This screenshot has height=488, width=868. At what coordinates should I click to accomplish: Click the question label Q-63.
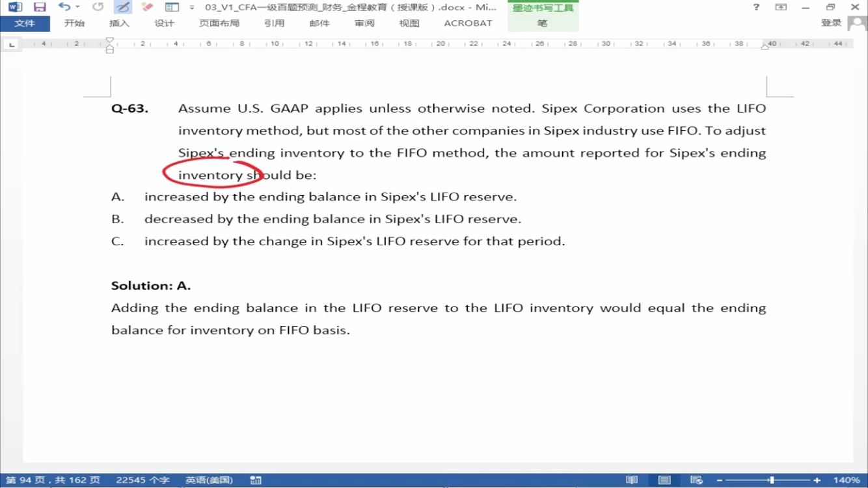[x=129, y=109]
